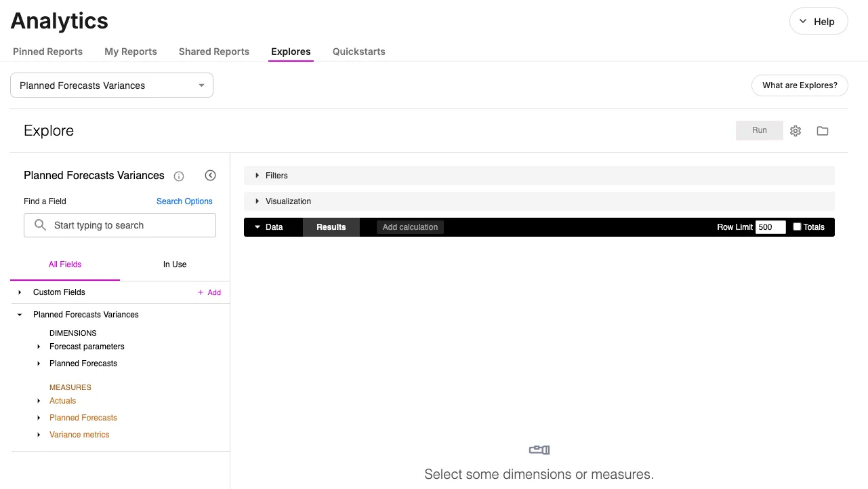
Task: Expand the Variance metrics measure group
Action: 39,435
